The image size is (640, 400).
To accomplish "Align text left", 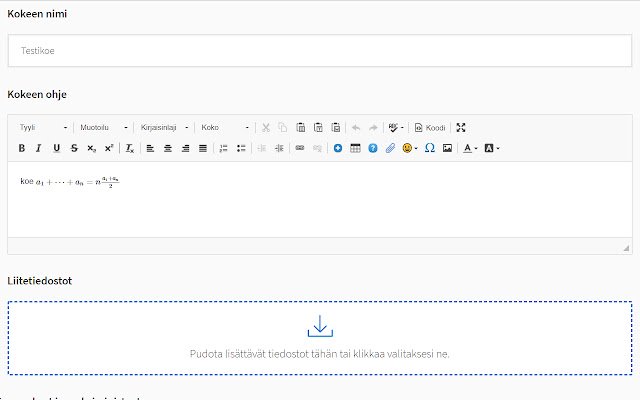I will point(150,148).
